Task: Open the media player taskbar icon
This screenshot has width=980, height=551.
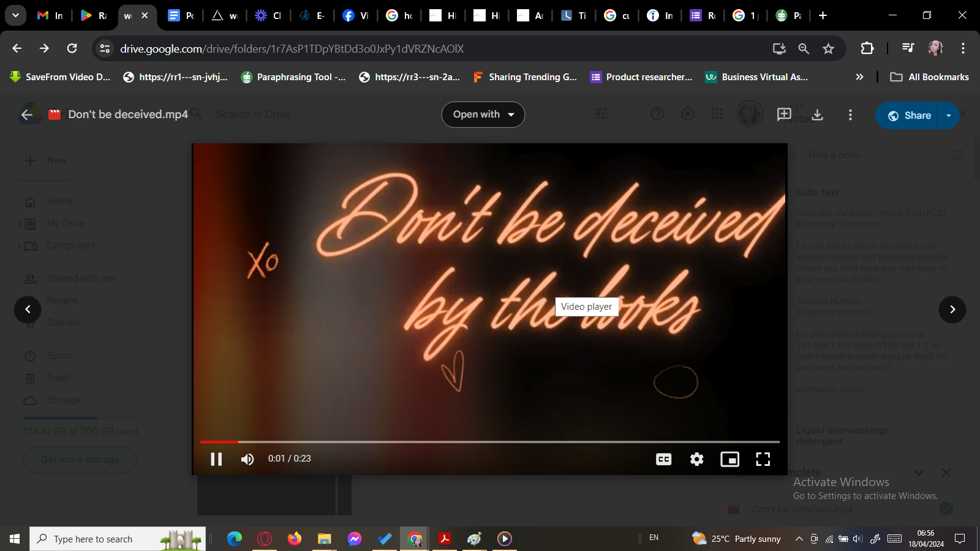Action: point(505,539)
